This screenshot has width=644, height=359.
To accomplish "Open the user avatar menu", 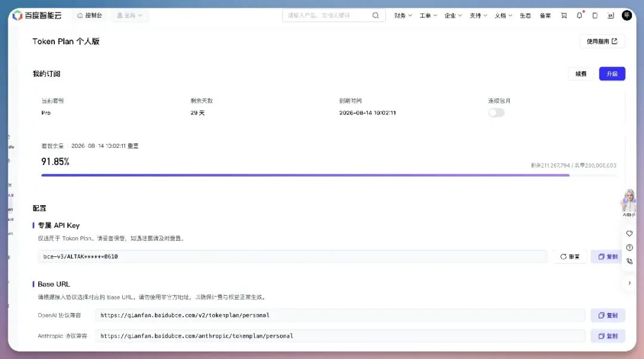I will click(x=627, y=16).
